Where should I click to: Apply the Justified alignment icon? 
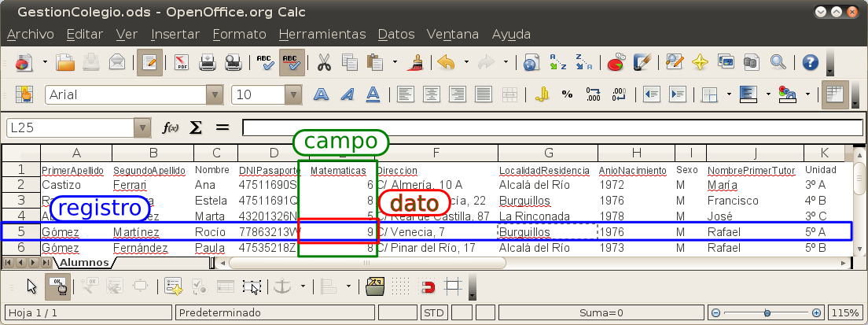(484, 94)
